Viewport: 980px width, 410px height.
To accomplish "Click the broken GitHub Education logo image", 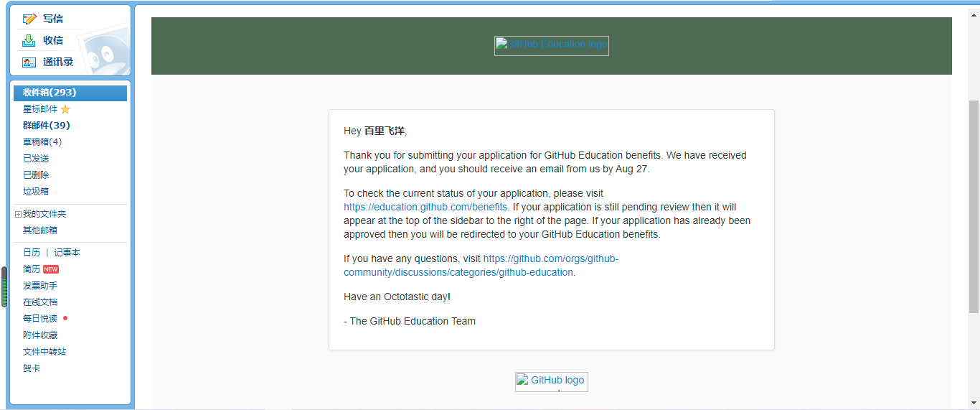I will click(x=552, y=45).
